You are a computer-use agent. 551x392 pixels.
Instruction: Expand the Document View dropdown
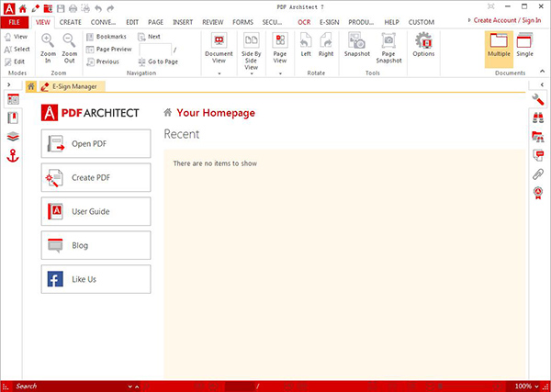click(x=219, y=72)
